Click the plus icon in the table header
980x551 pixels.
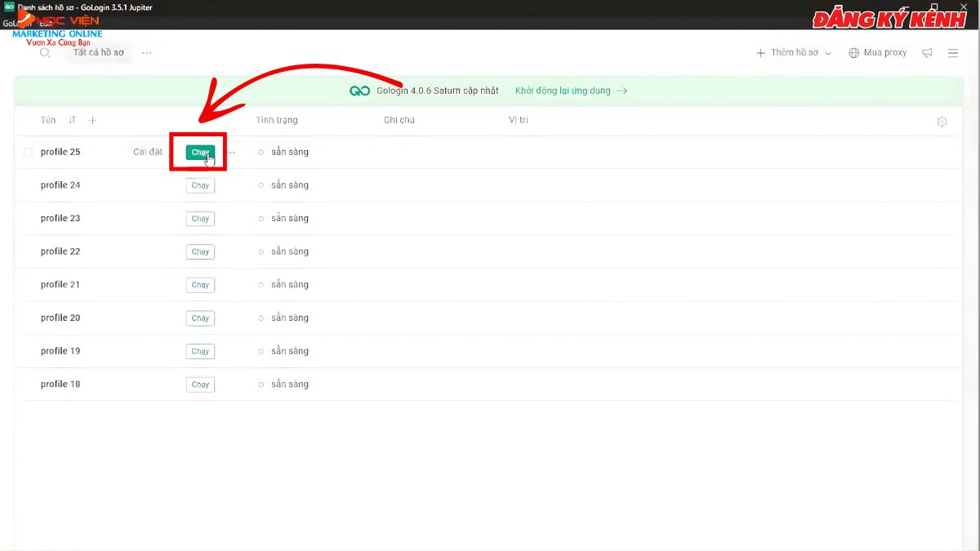(x=92, y=120)
